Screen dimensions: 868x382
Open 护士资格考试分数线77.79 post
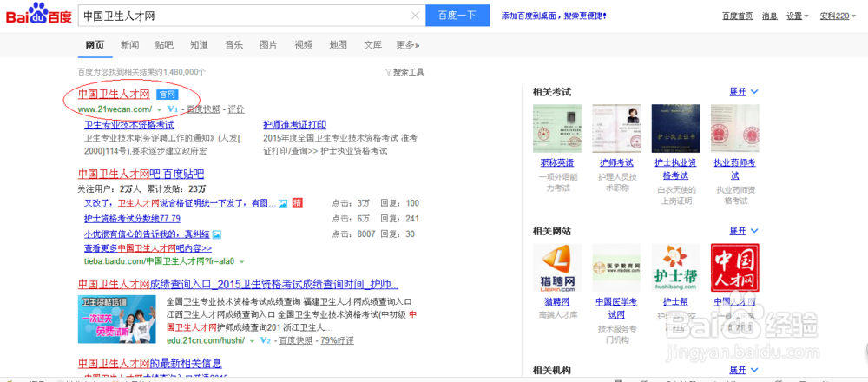(x=132, y=218)
